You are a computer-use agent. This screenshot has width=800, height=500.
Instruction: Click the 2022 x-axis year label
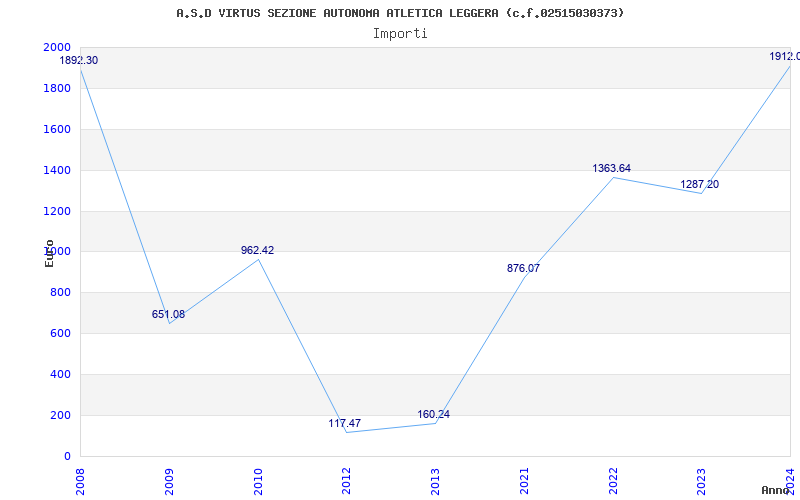[x=613, y=482]
